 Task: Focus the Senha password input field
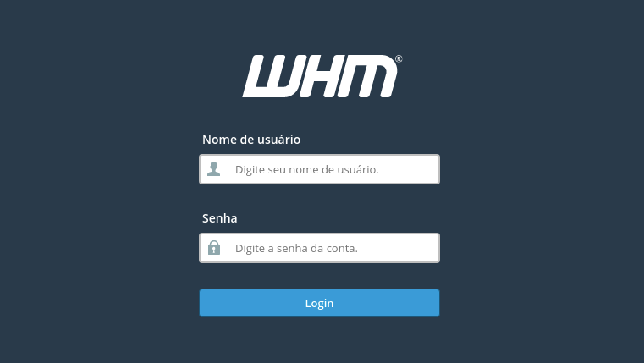coord(320,248)
